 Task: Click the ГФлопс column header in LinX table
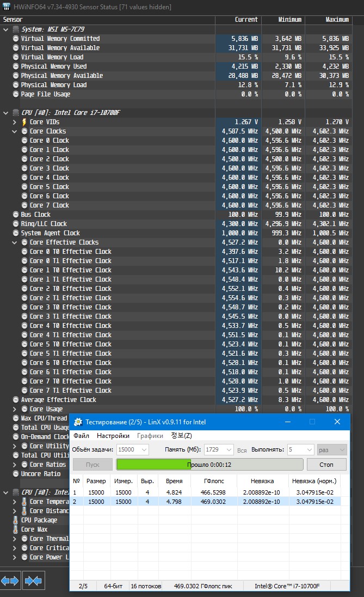pyautogui.click(x=214, y=481)
